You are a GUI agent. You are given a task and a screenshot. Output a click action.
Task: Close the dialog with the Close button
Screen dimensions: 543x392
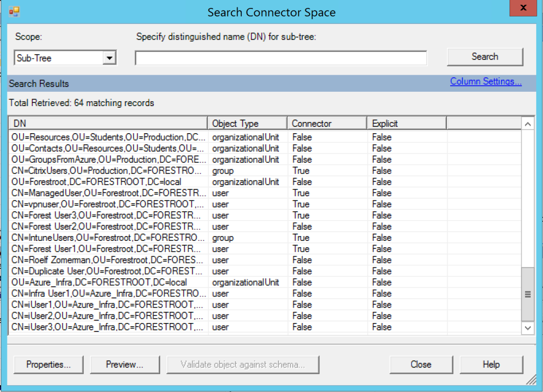(421, 364)
